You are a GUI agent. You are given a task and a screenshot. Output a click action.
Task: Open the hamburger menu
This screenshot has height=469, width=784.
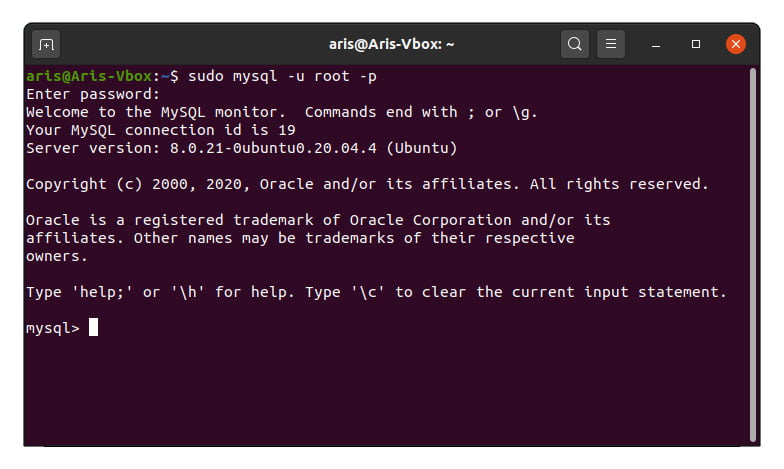pos(610,44)
